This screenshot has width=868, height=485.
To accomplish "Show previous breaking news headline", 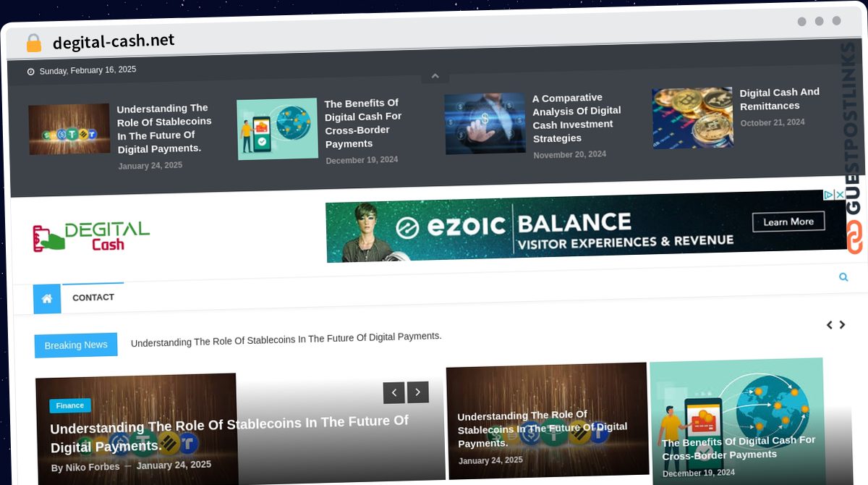I will [829, 325].
